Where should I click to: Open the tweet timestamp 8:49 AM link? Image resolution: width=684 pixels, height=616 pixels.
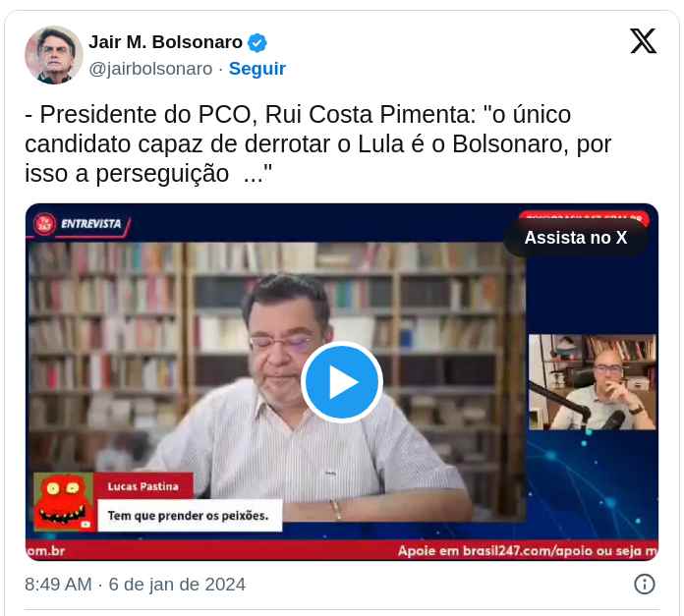coord(58,585)
